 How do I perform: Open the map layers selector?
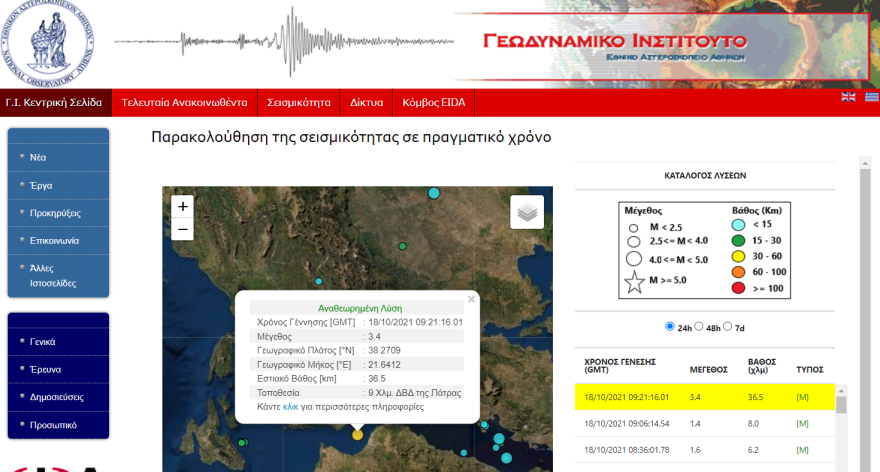pyautogui.click(x=527, y=212)
